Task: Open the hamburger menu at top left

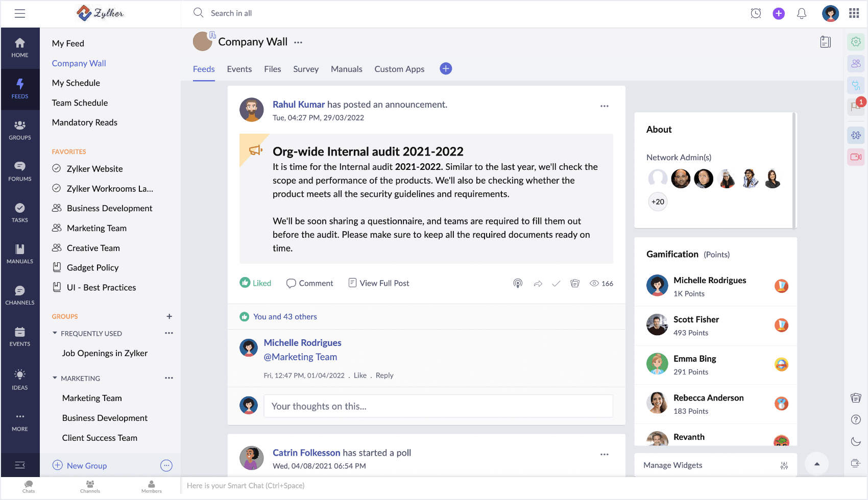Action: 20,14
